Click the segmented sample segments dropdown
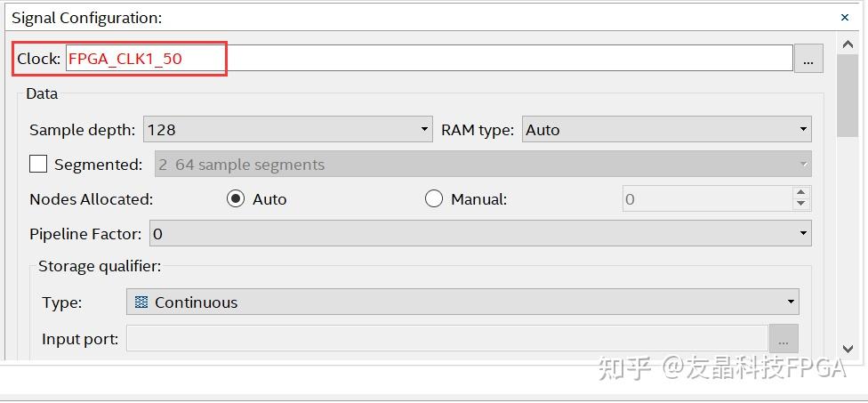 483,165
